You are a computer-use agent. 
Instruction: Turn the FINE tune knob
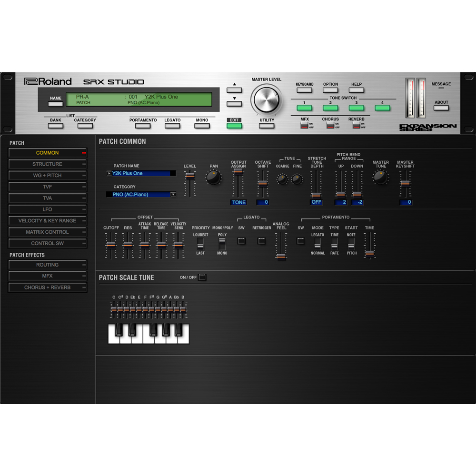pos(297,179)
